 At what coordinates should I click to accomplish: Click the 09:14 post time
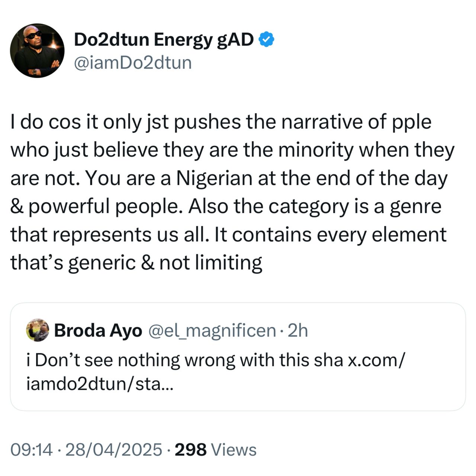pos(32,450)
